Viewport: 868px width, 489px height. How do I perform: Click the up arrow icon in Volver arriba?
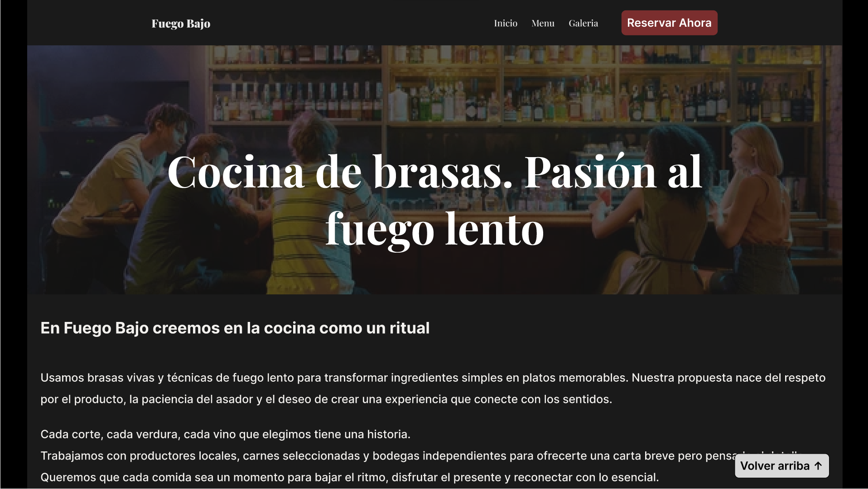818,466
